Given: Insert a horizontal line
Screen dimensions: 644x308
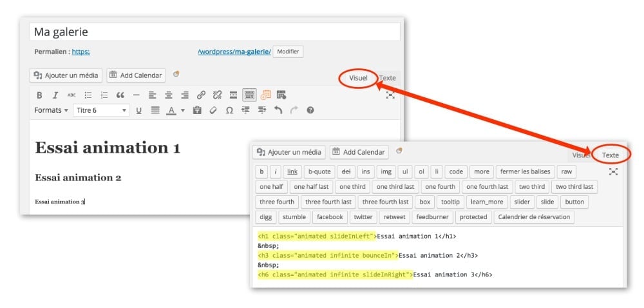Looking at the screenshot, I should tap(137, 95).
